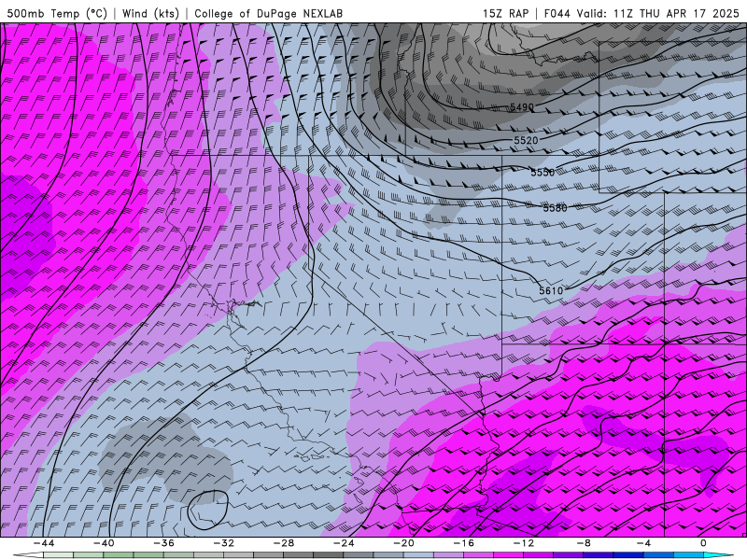Click the 'College of DuPage NEXLAB' credit
This screenshot has width=747, height=560.
[x=268, y=14]
